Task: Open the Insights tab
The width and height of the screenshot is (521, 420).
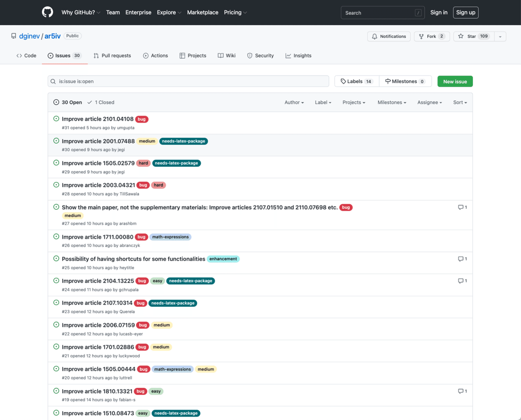Action: click(298, 56)
